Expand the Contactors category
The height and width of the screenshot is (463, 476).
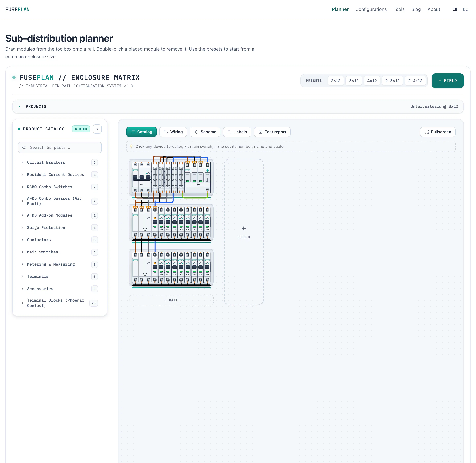pos(60,240)
